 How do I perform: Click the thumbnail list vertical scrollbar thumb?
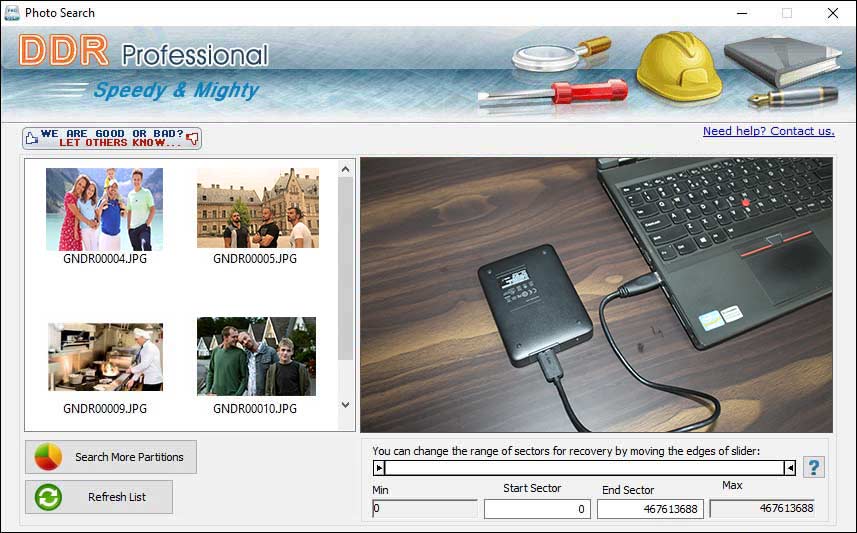[x=345, y=268]
